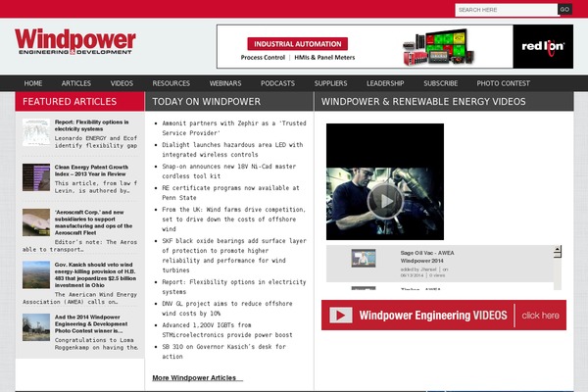Open 'Sage Oil Vac - AWEA Windpower 2014' video title
The height and width of the screenshot is (392, 588).
(427, 257)
